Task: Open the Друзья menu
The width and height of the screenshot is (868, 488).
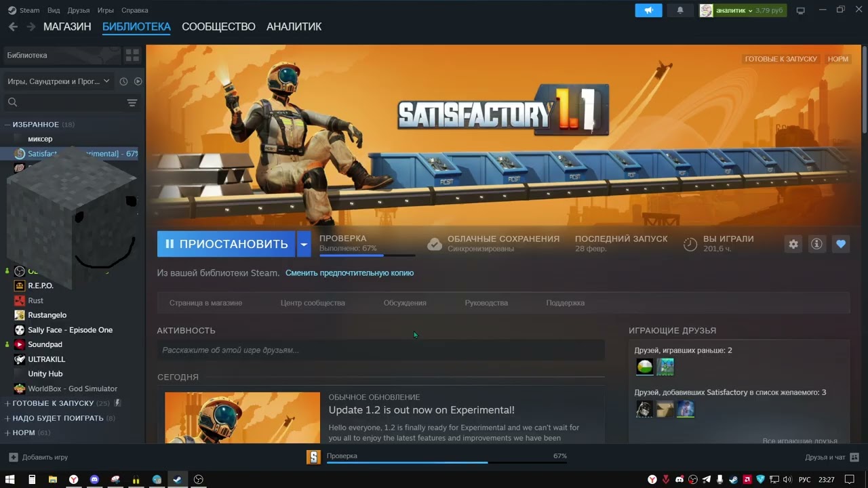Action: (x=78, y=10)
